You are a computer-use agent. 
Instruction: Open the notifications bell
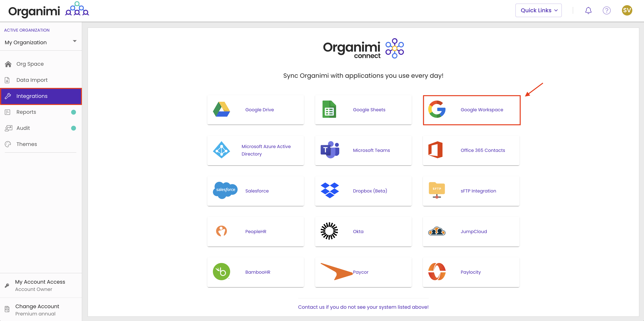coord(588,11)
